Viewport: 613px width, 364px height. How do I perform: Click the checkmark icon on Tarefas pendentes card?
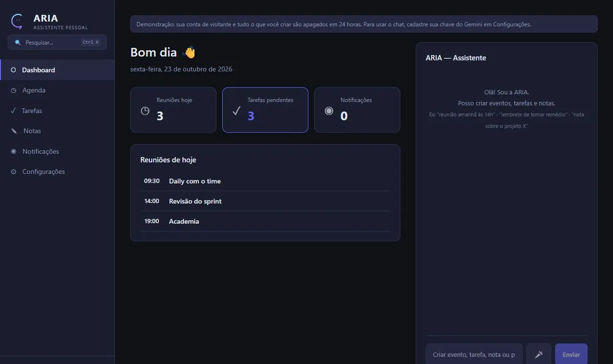[237, 111]
